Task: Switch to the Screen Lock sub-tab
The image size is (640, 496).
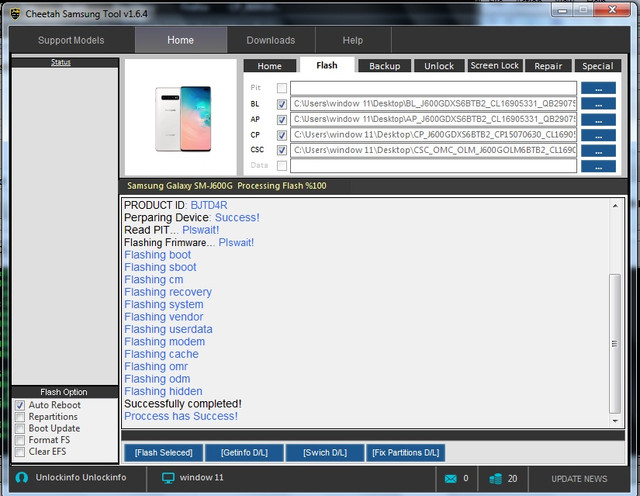Action: point(495,66)
